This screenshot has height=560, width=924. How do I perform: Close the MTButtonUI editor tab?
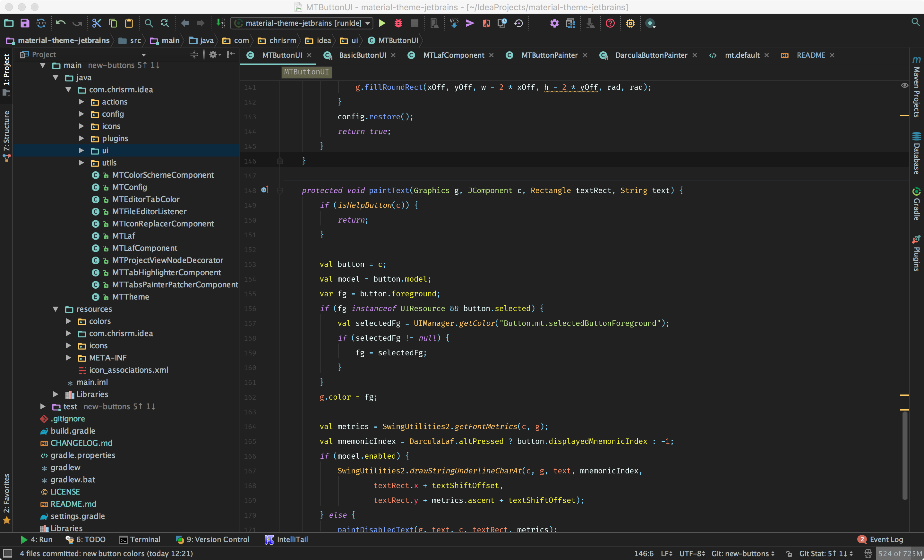click(309, 55)
